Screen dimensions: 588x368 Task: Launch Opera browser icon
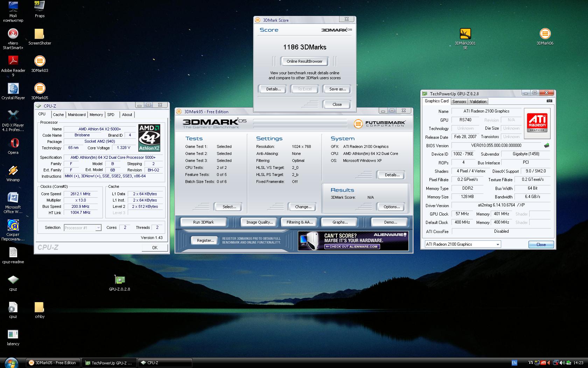click(13, 146)
